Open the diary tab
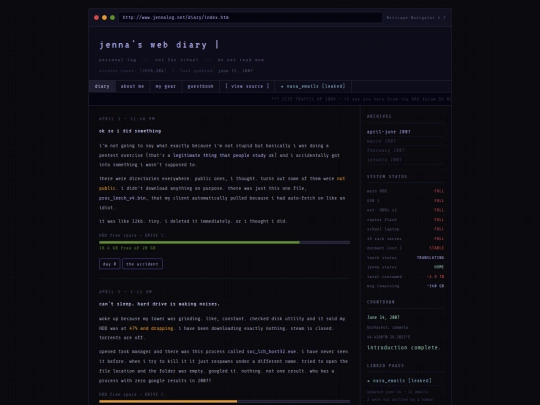 102,86
